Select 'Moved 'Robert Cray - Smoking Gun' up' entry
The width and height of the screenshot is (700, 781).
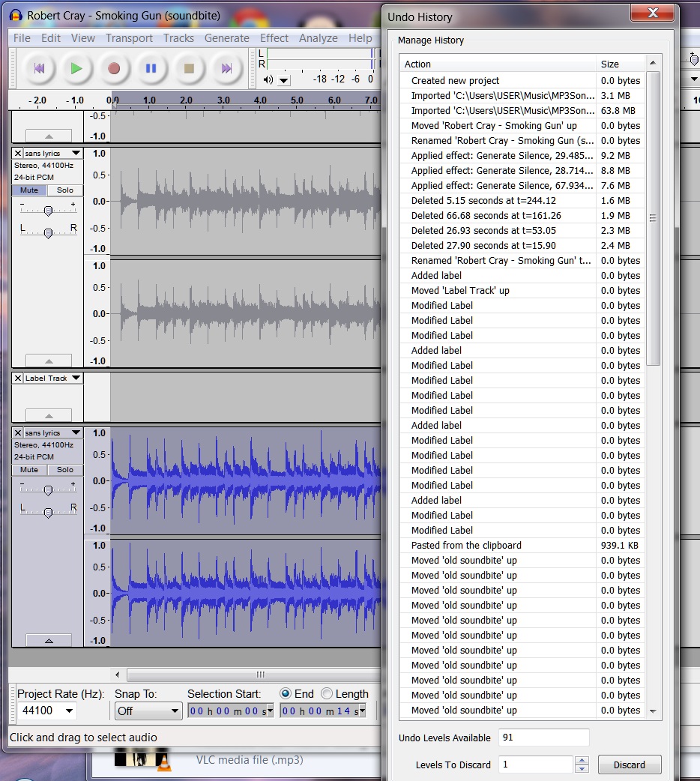click(x=522, y=125)
